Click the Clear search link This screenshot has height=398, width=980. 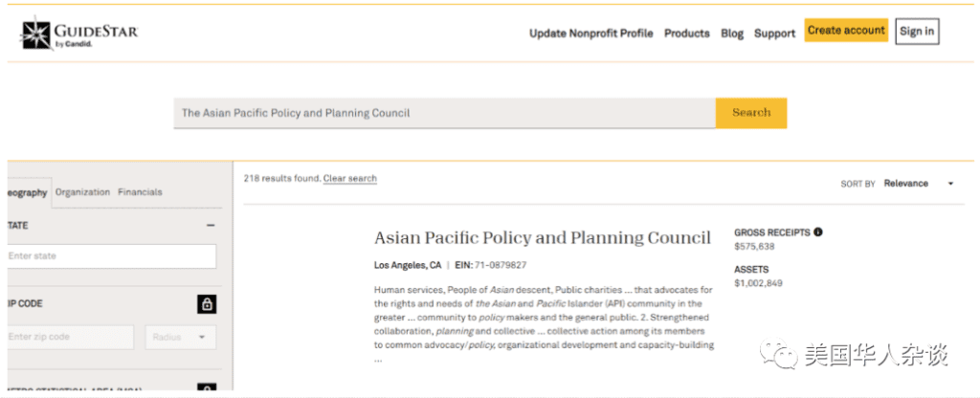[x=350, y=179]
